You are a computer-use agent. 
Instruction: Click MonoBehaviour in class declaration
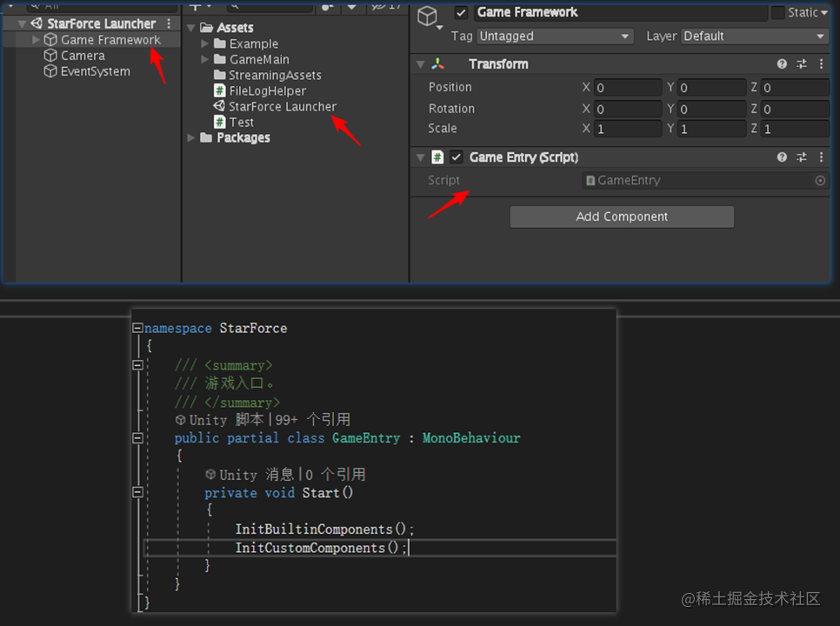click(471, 438)
